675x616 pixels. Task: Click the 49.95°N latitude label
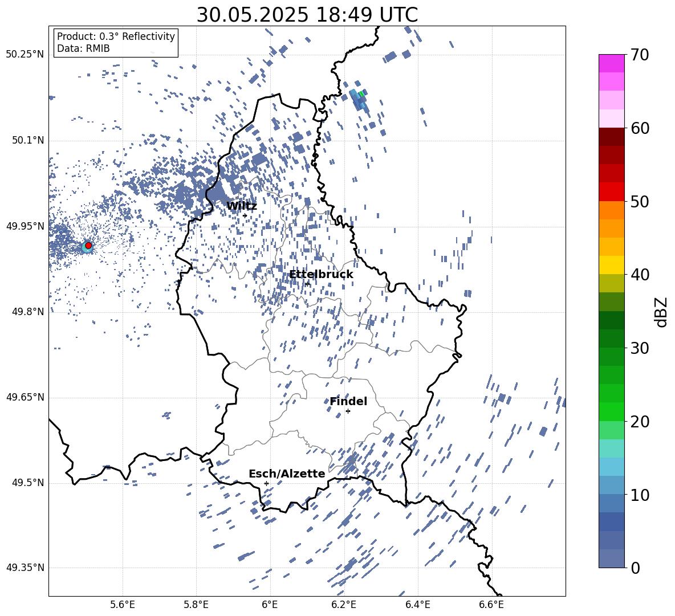(x=25, y=226)
